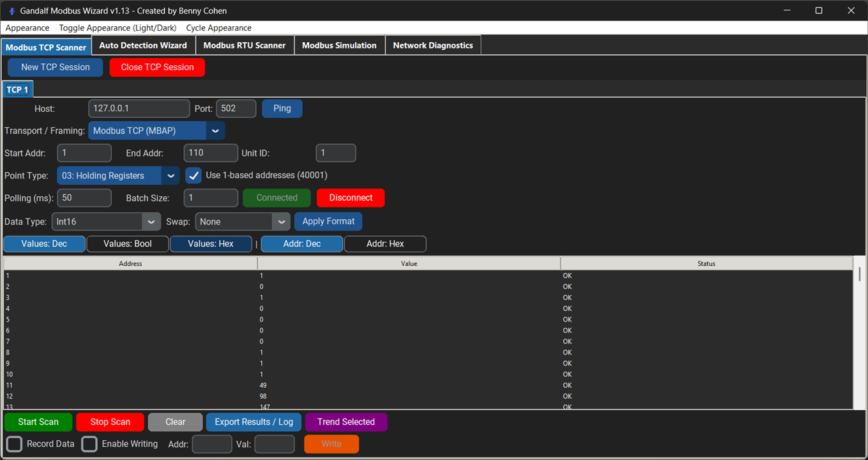Select Addr: Dec address format
The width and height of the screenshot is (868, 460).
302,243
